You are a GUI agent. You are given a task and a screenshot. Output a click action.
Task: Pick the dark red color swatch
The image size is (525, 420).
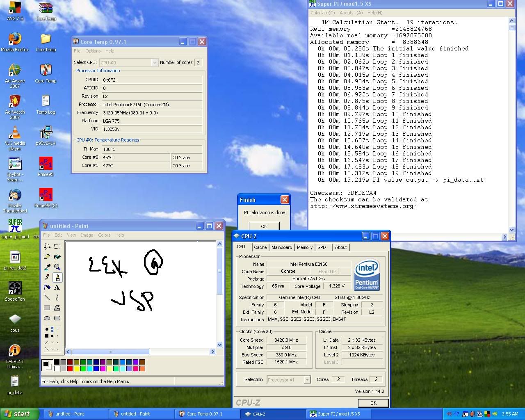coord(70,362)
